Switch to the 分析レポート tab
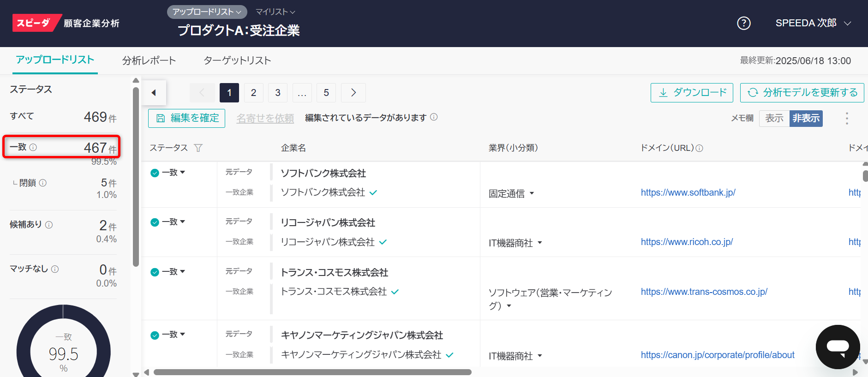Screen dimensions: 868x377 [149, 60]
